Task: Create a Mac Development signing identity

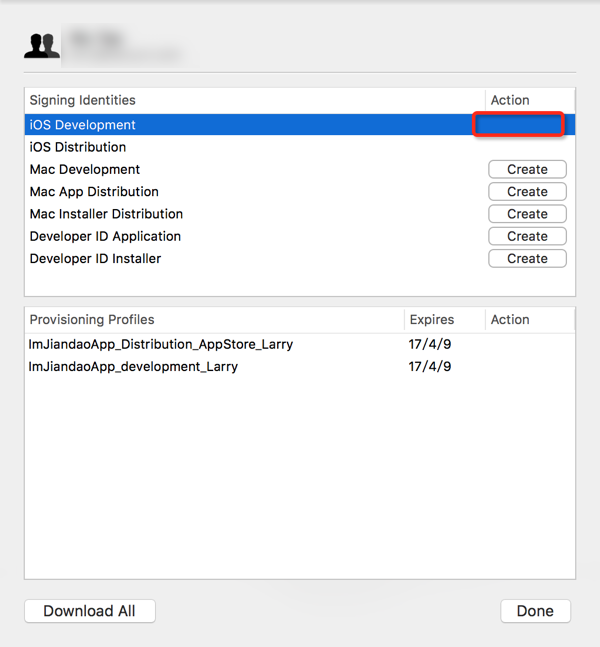Action: [527, 169]
